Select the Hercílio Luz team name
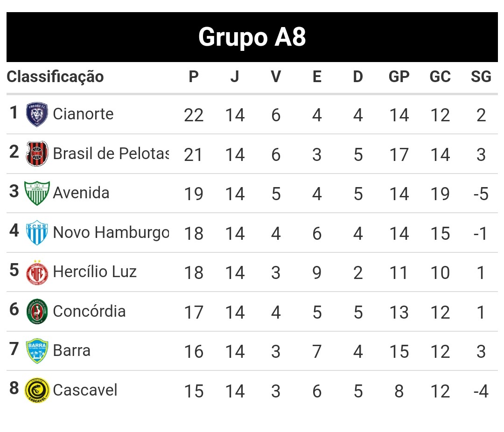This screenshot has width=504, height=432. pyautogui.click(x=95, y=272)
